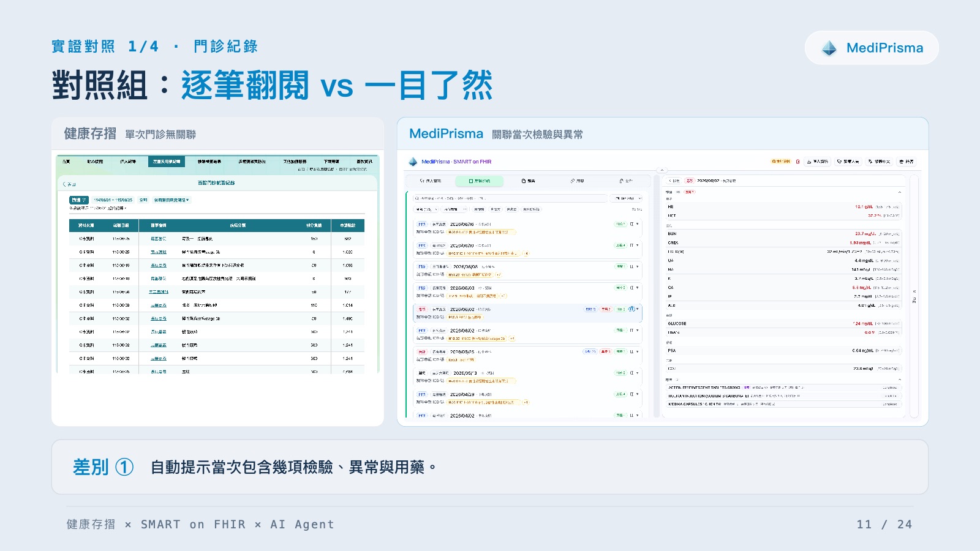Image resolution: width=980 pixels, height=551 pixels.
Task: Expand chevron on the 2026/06/03 encounter row
Action: click(638, 288)
